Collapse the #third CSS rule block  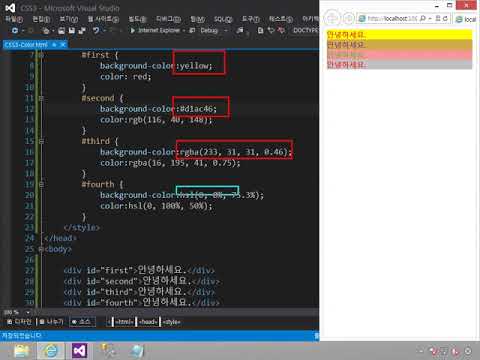pos(41,141)
